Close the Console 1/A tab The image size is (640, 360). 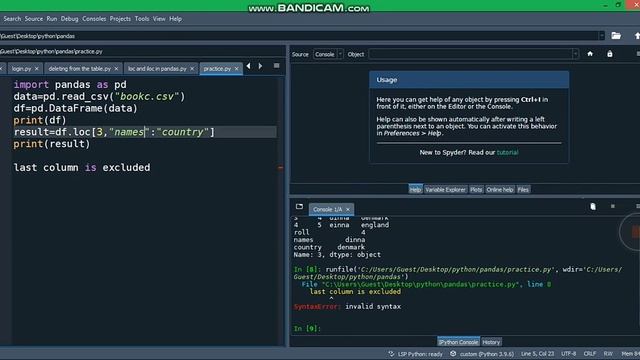348,209
